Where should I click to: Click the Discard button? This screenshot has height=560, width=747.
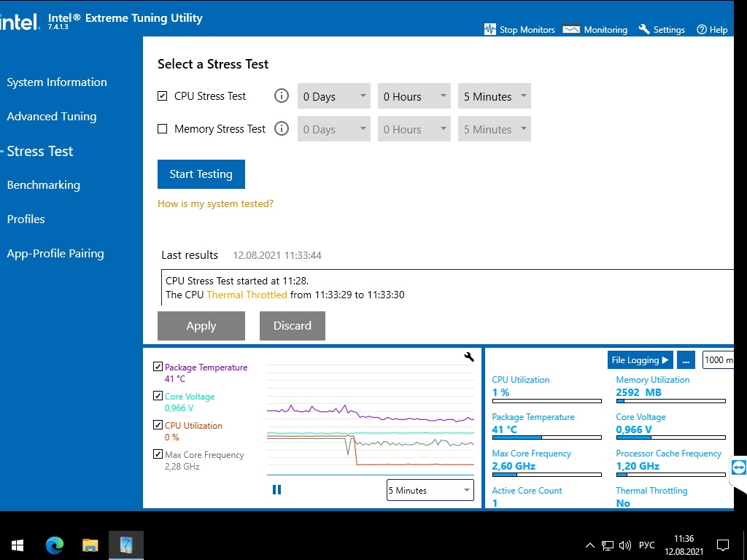(292, 326)
